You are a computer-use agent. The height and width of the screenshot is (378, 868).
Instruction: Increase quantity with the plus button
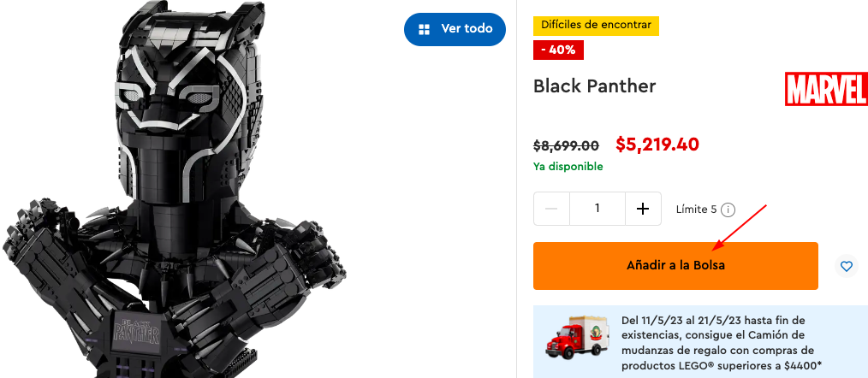(x=643, y=209)
